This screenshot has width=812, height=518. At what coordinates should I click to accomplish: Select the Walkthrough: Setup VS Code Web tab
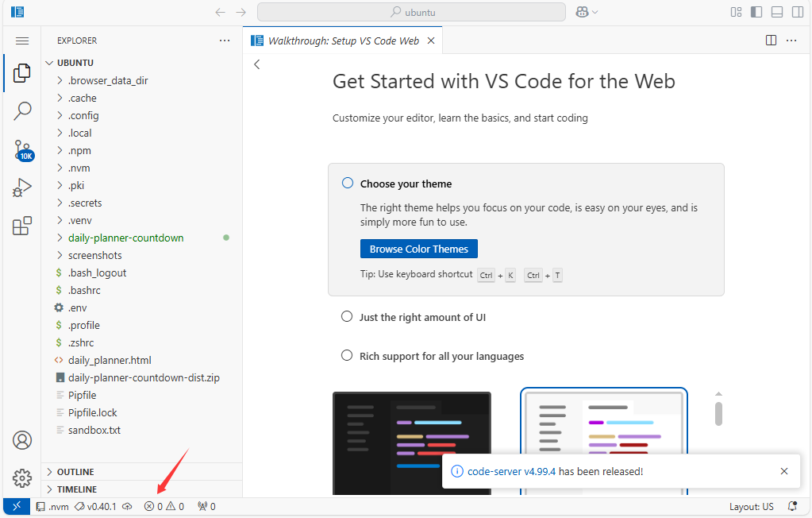pyautogui.click(x=343, y=41)
